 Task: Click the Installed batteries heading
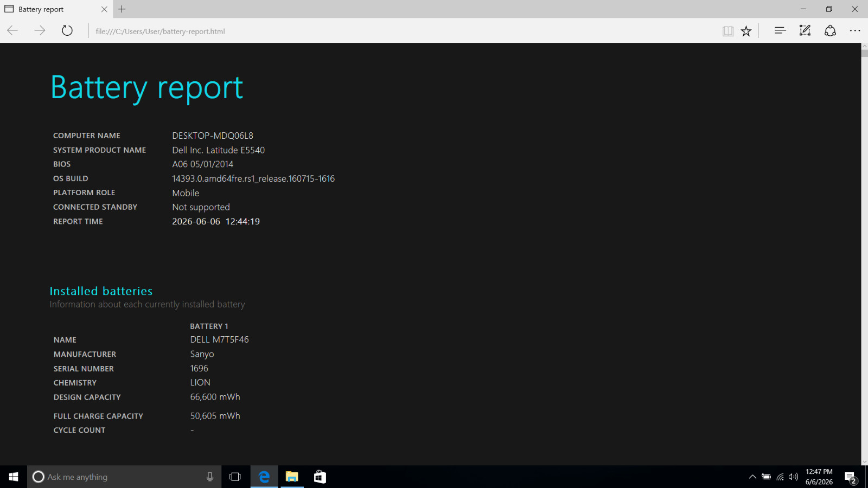(101, 291)
